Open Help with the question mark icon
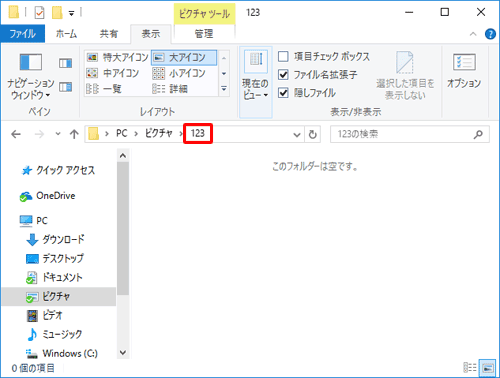 (x=490, y=34)
